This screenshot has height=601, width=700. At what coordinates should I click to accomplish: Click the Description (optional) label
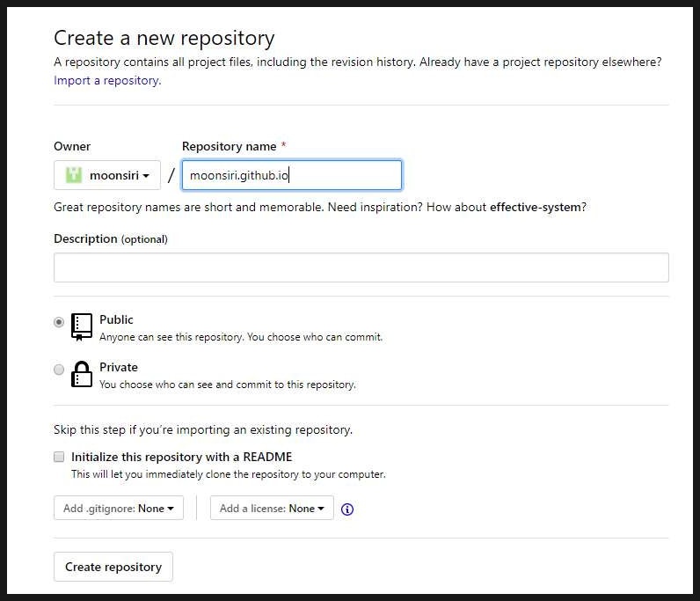[x=111, y=239]
